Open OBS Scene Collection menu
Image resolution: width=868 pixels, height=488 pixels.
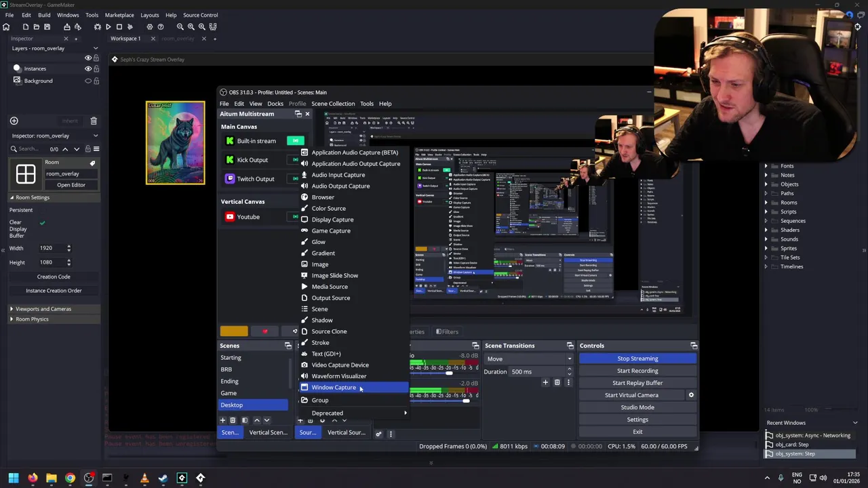(333, 104)
